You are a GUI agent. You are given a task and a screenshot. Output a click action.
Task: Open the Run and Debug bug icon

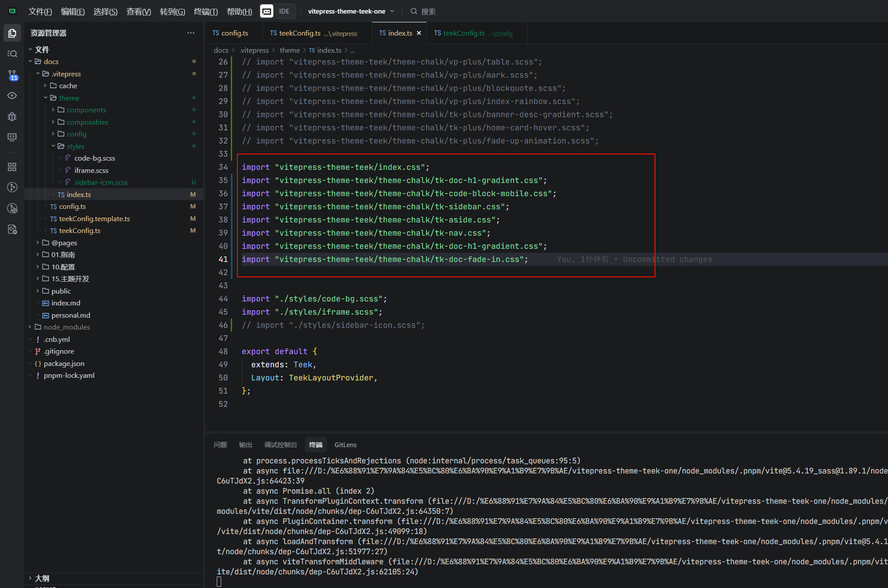tap(12, 116)
